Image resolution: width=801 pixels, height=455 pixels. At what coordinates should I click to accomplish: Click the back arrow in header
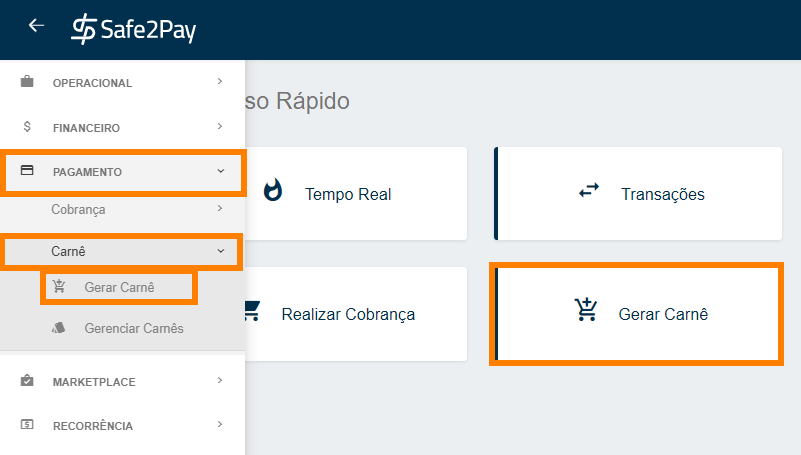36,25
